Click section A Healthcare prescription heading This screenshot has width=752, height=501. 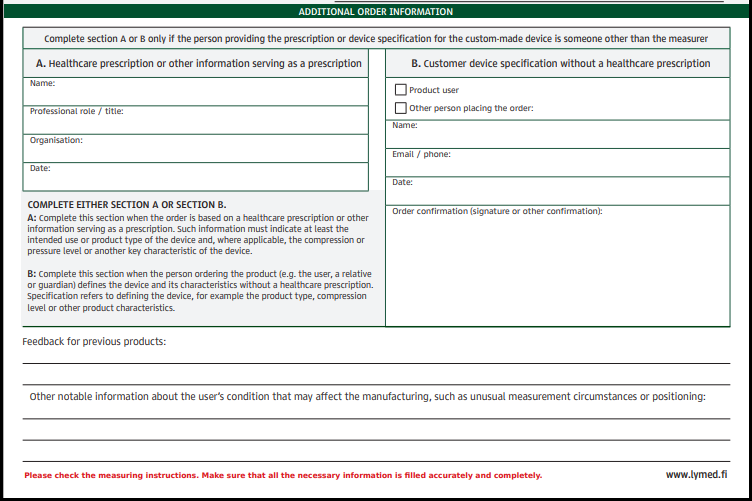pyautogui.click(x=198, y=64)
